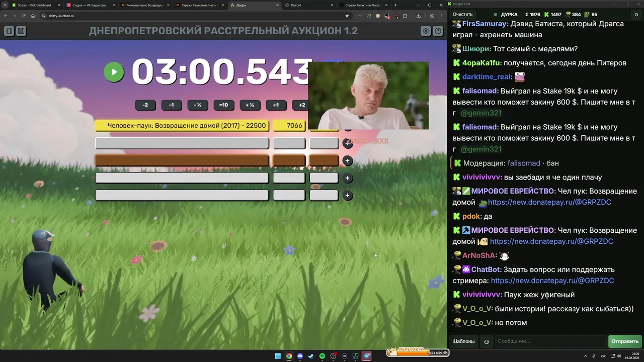The height and width of the screenshot is (362, 644).
Task: Click the ChatBot username in chat
Action: [486, 269]
